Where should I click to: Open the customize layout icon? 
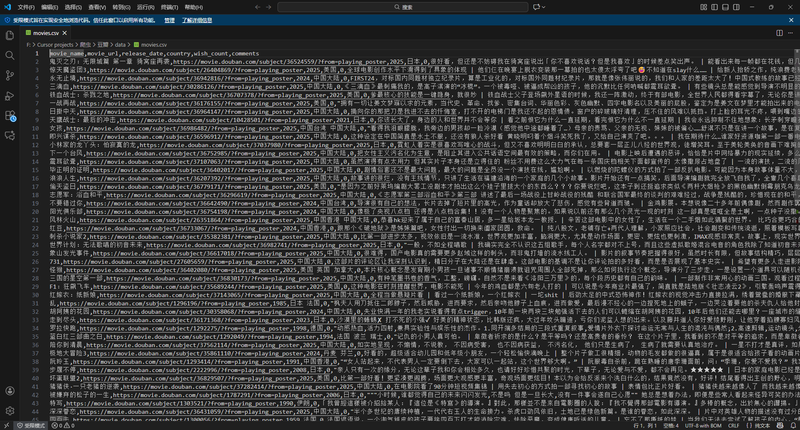coord(704,7)
